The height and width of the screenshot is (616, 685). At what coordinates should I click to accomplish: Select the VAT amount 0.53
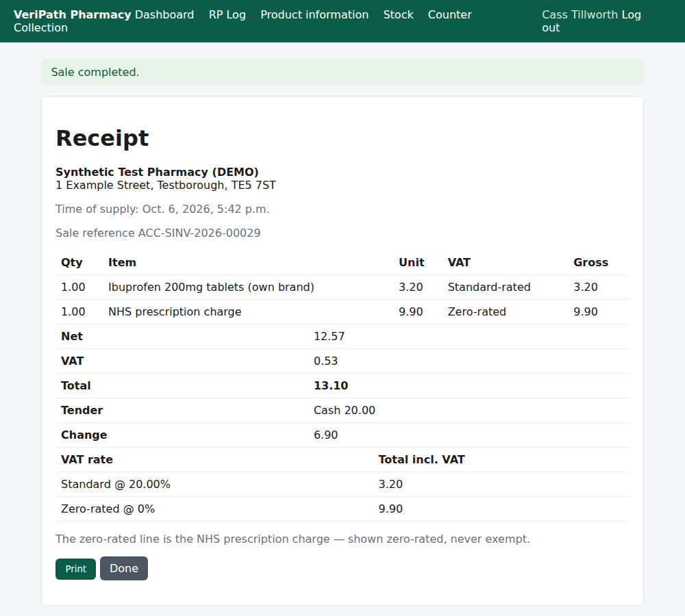click(x=325, y=361)
